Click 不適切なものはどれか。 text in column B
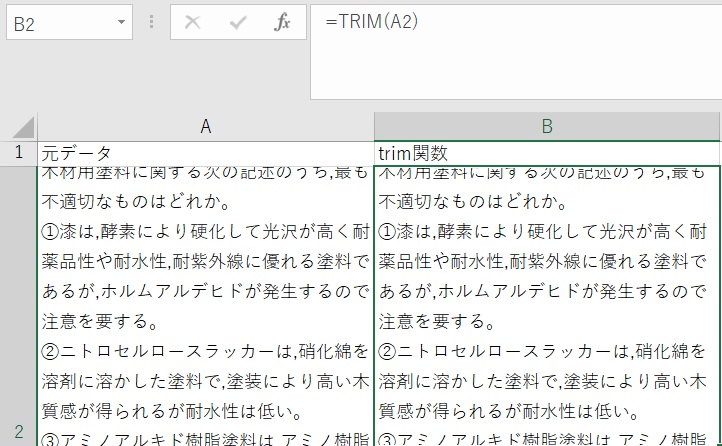 tap(472, 203)
